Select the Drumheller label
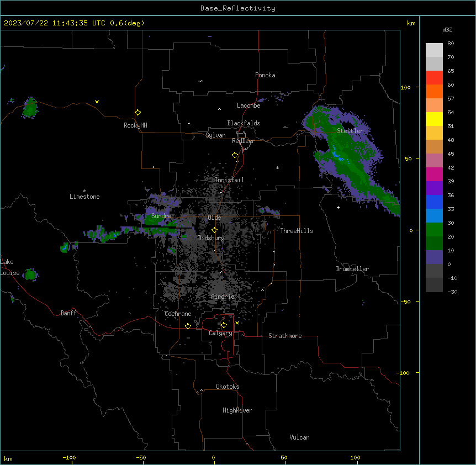Viewport: 476px width, 465px height. 352,269
